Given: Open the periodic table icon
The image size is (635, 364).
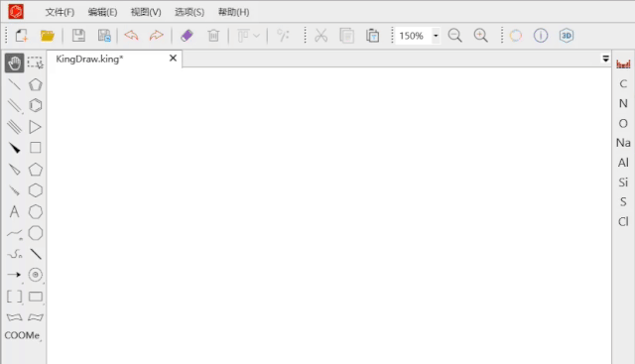Looking at the screenshot, I should point(623,64).
